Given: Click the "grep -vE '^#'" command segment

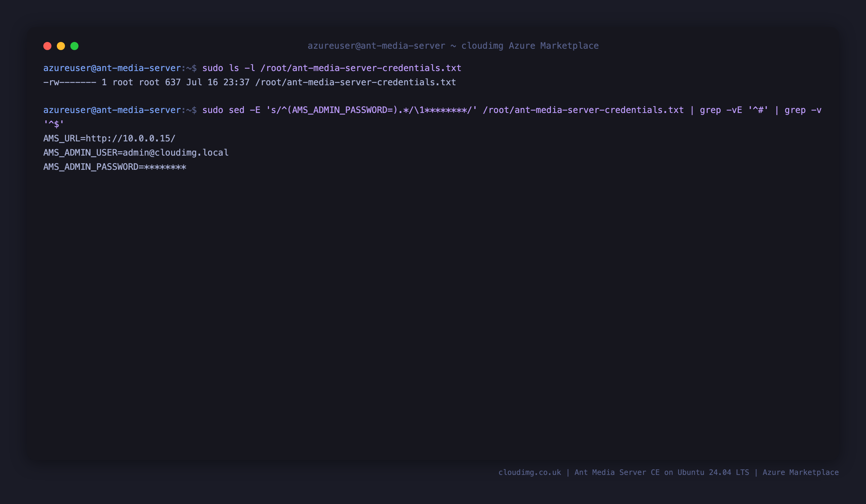Looking at the screenshot, I should [734, 110].
